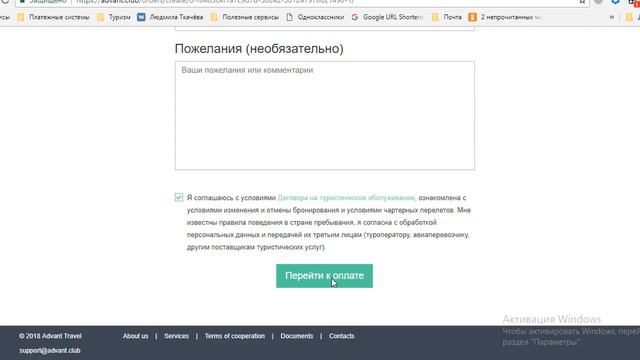640x360 pixels.
Task: Click the browser address bar URL
Action: (214, 2)
